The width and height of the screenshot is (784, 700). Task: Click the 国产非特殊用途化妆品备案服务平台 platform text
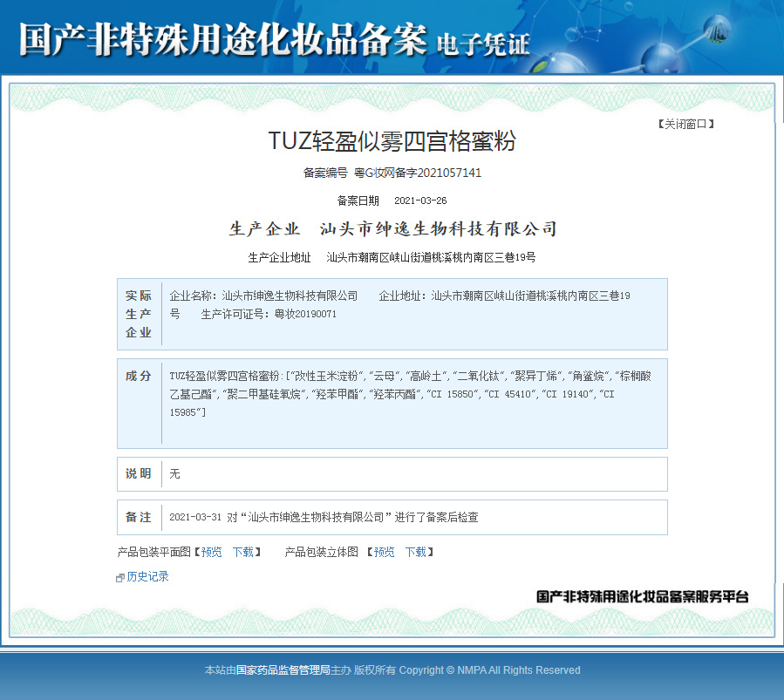tap(642, 596)
